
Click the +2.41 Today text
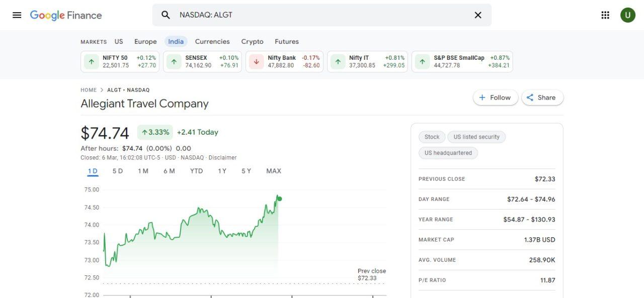click(x=197, y=132)
